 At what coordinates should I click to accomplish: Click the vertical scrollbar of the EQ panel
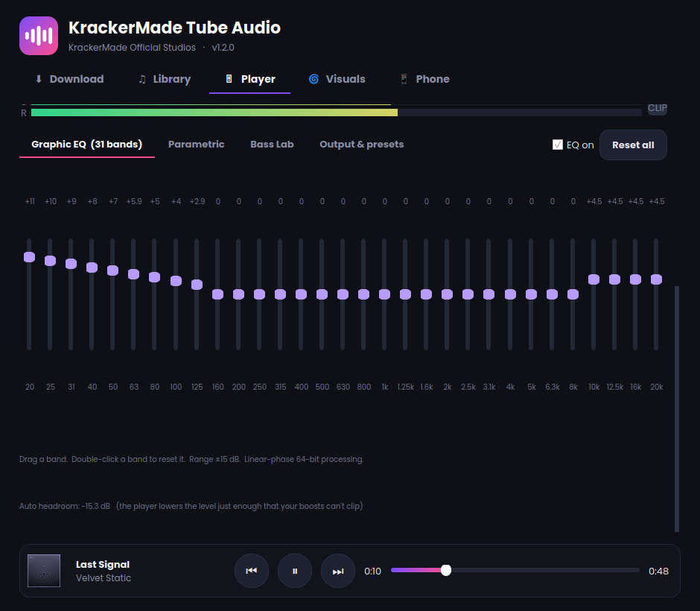coord(677,408)
